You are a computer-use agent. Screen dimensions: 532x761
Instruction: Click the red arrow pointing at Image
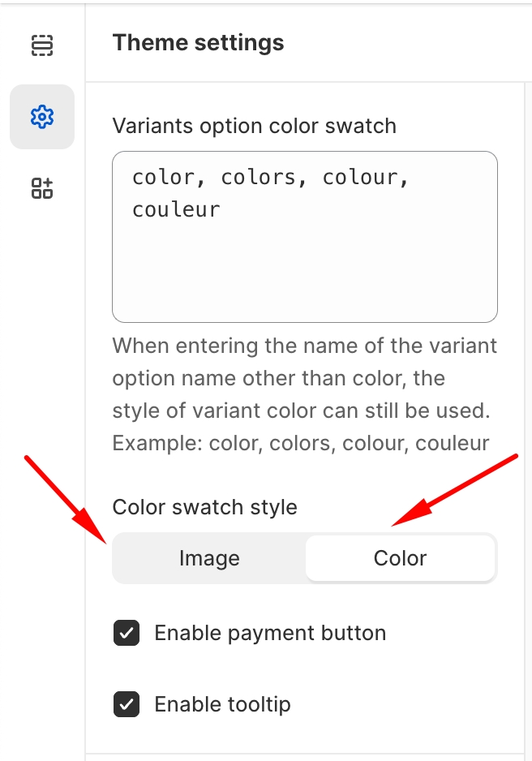(66, 499)
